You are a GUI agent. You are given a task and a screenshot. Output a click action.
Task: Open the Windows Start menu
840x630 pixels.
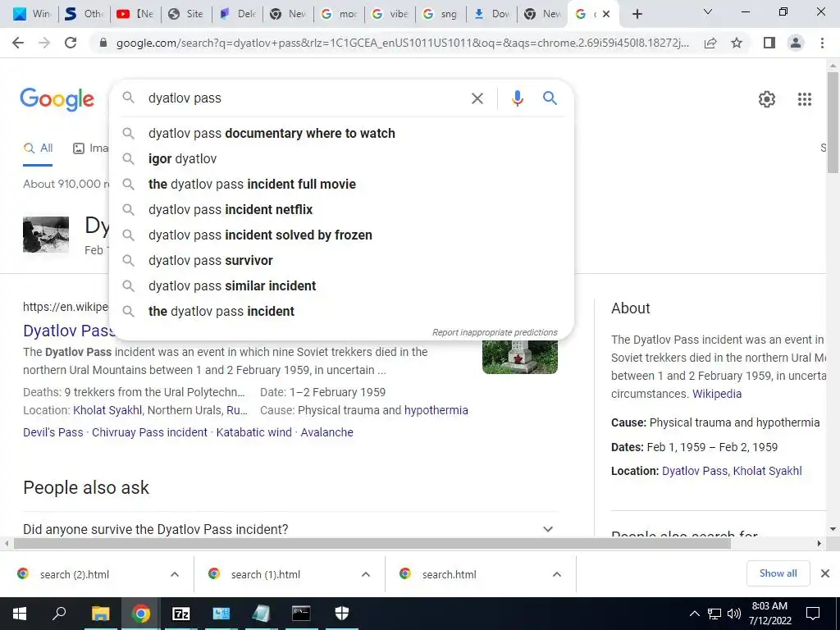click(x=20, y=614)
